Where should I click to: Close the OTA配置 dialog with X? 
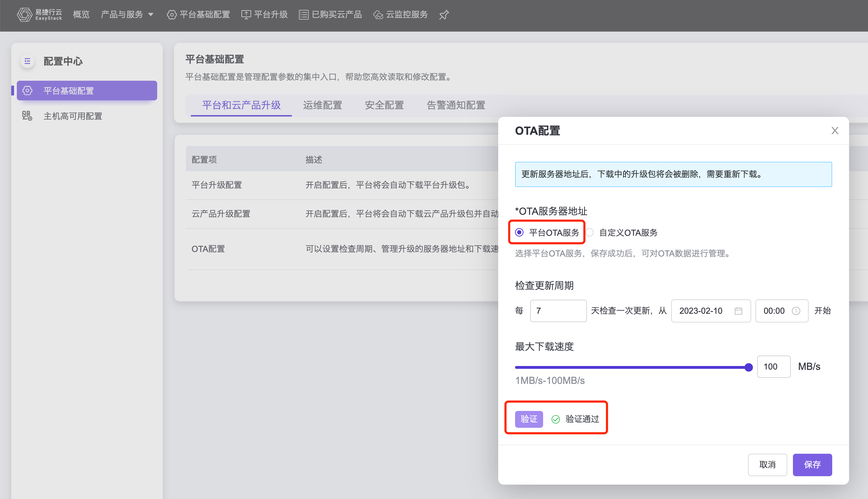(x=835, y=131)
